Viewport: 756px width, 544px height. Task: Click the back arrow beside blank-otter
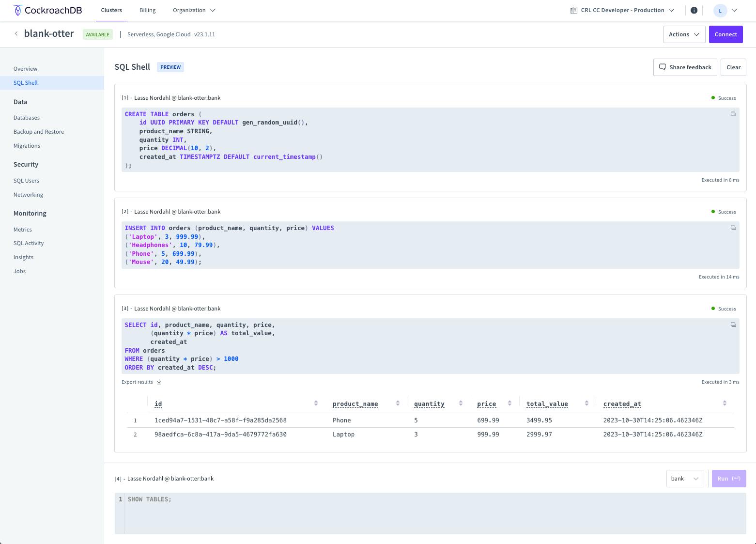click(x=16, y=34)
